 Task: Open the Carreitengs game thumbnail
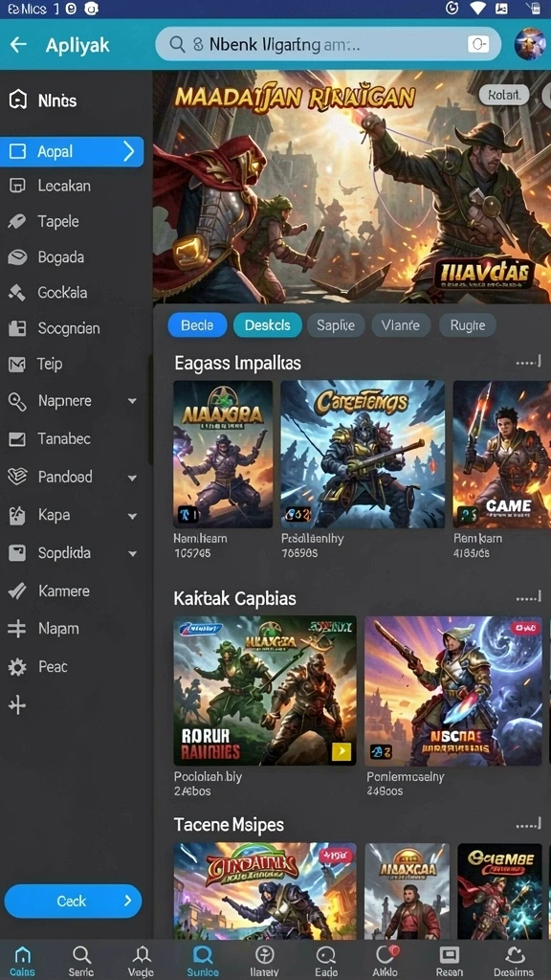point(363,454)
